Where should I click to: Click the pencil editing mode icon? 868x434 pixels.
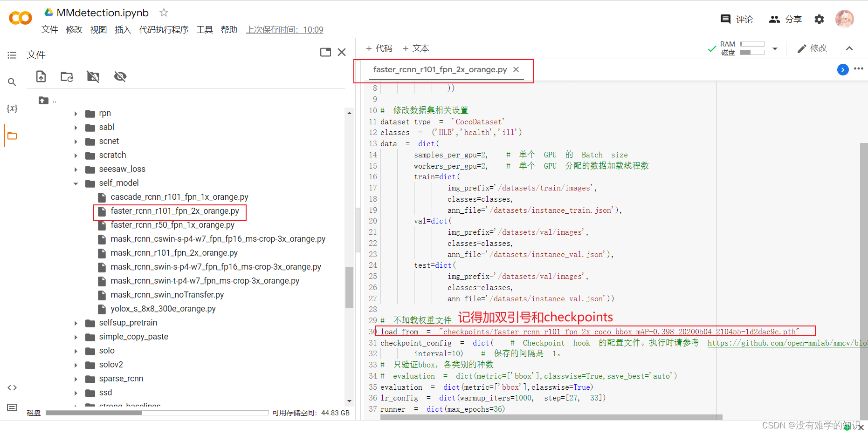click(x=802, y=48)
